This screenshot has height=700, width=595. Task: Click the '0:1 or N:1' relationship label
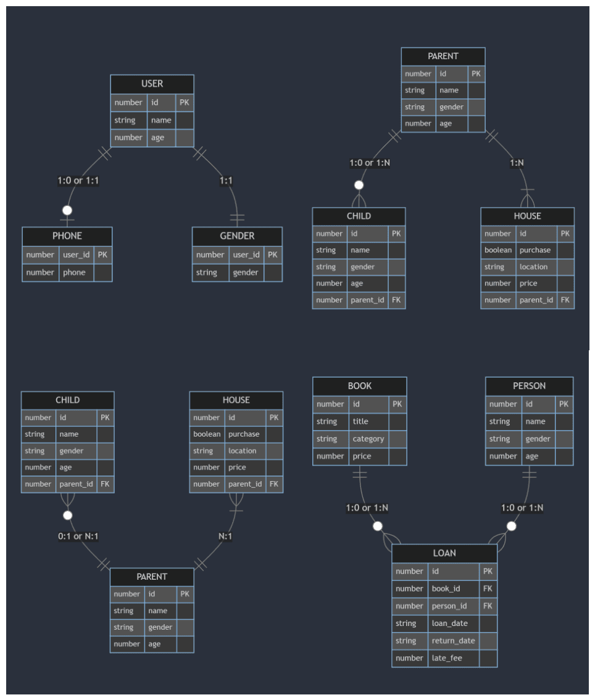click(x=78, y=536)
